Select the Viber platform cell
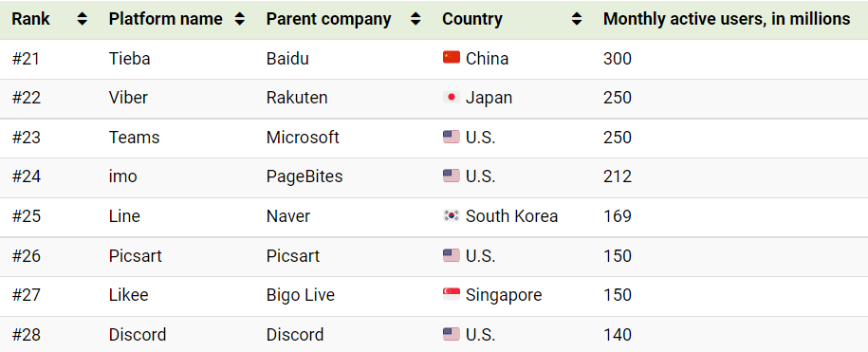The width and height of the screenshot is (868, 352). tap(128, 98)
